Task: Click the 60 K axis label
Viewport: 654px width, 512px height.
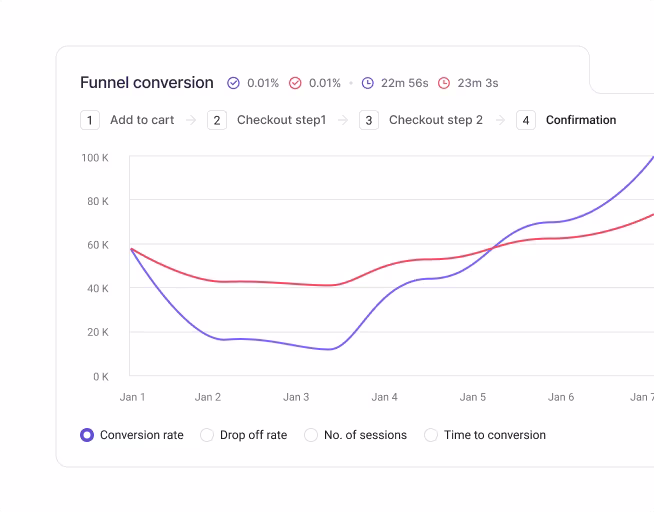Action: (98, 245)
